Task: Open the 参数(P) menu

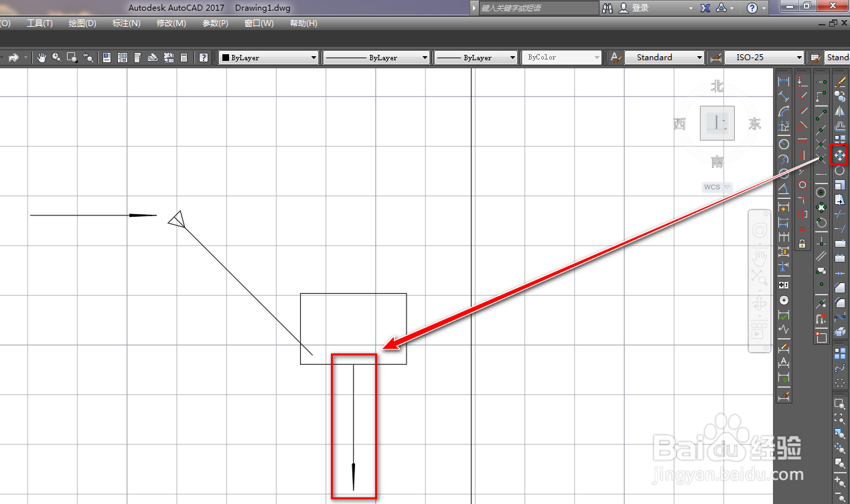Action: 215,23
